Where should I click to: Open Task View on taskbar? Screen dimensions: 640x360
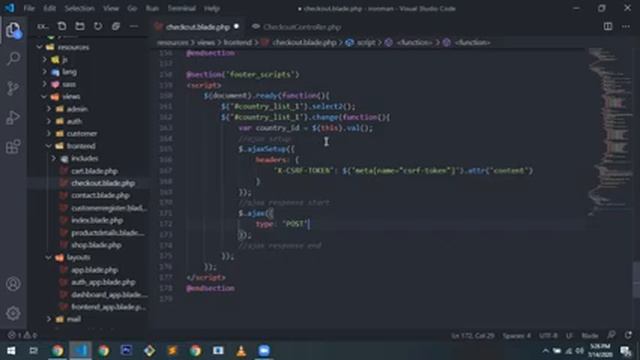click(33, 351)
